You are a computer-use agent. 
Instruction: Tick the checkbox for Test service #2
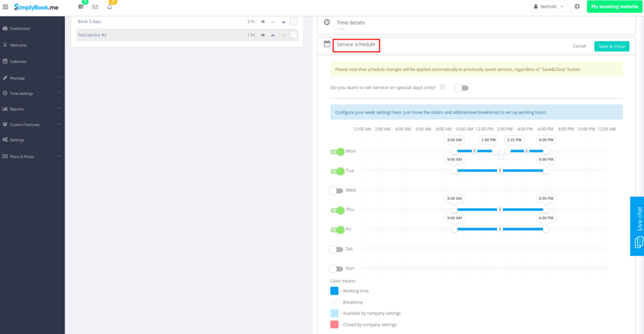click(x=294, y=35)
